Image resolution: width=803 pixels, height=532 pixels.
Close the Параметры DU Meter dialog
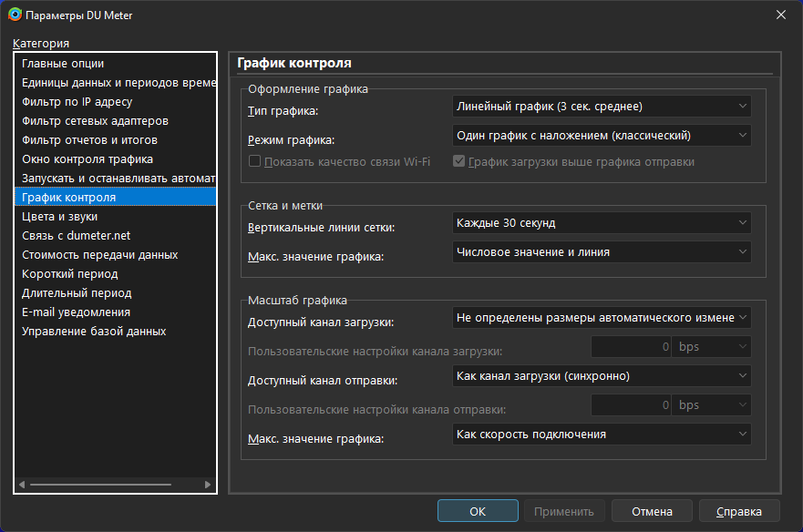tap(780, 15)
